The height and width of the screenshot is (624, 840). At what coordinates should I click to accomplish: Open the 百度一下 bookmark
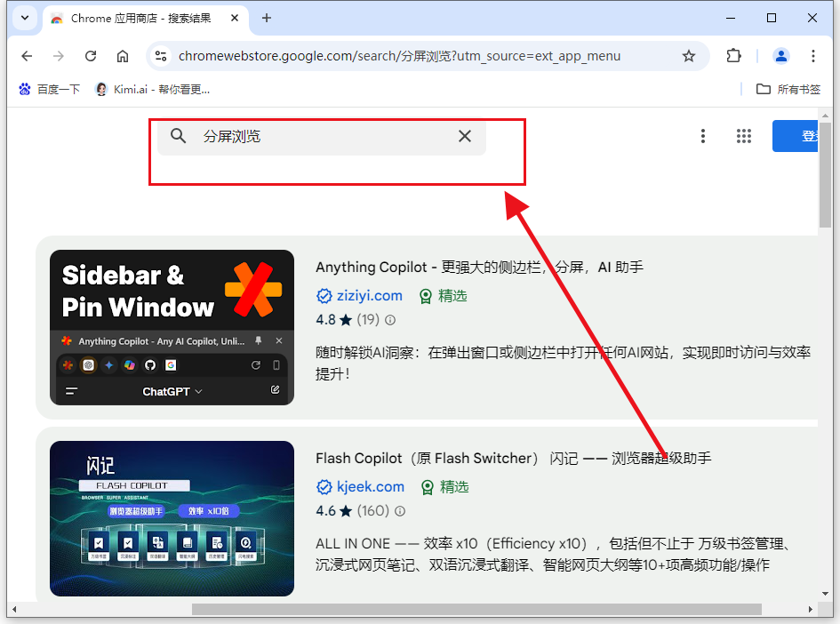pos(49,90)
